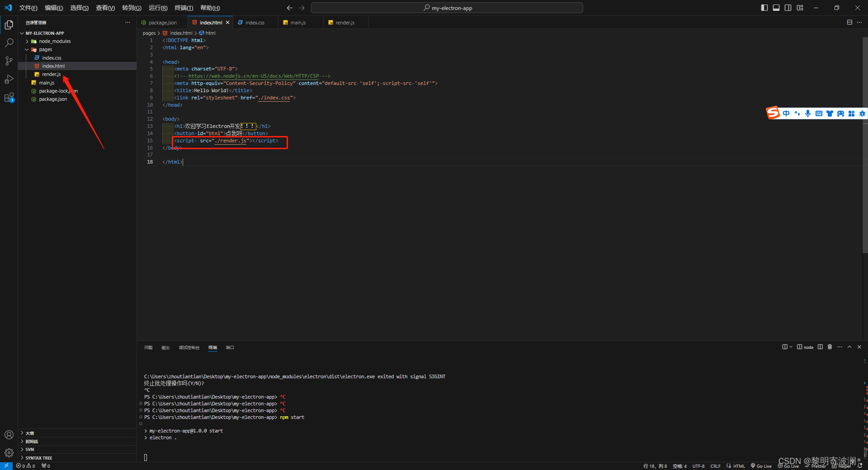Open the terminal launch profile dropdown arrow
The width and height of the screenshot is (868, 470).
click(x=791, y=347)
